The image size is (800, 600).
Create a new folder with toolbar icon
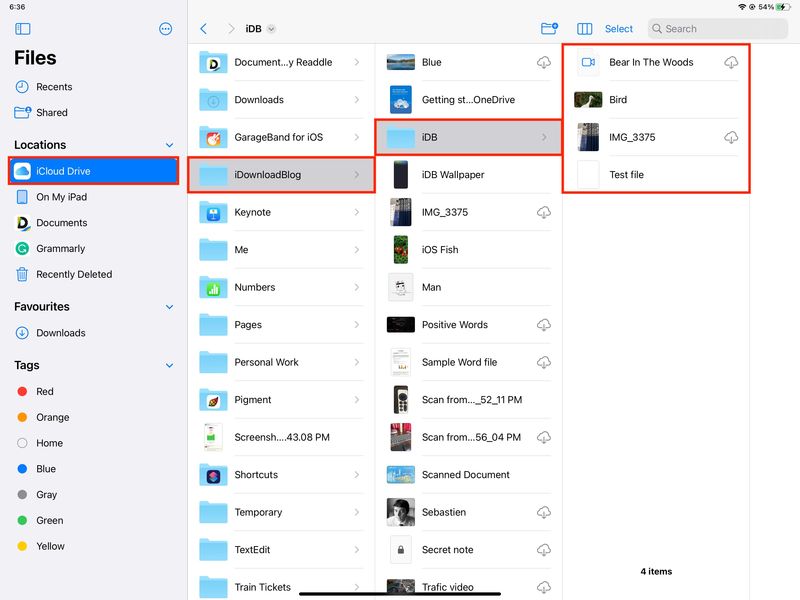click(549, 28)
